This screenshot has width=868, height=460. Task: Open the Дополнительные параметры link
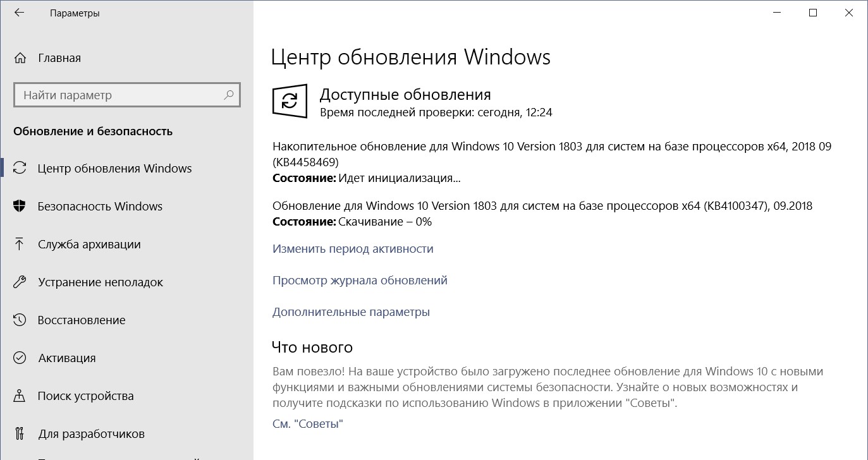(x=351, y=312)
